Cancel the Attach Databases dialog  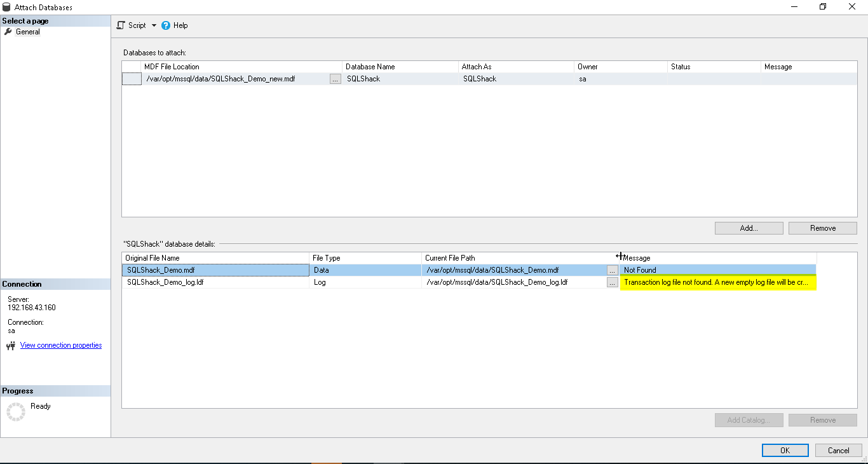[838, 450]
